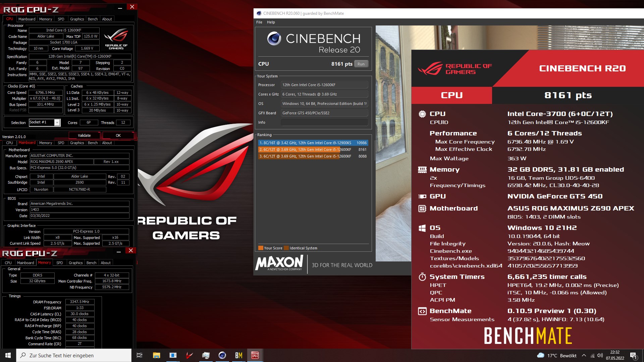Image resolution: width=644 pixels, height=362 pixels.
Task: Select About tab in Mainboard CPU-Z window
Action: [x=107, y=143]
